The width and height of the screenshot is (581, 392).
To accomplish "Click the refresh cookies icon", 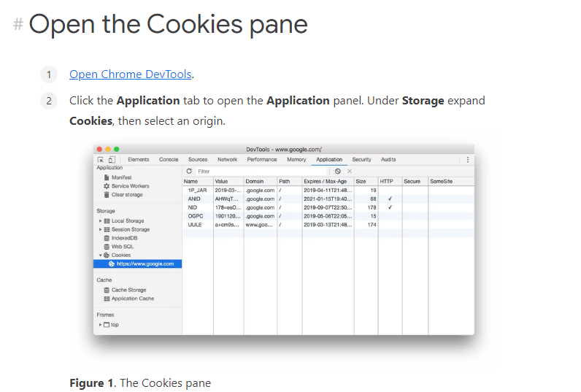I will tap(189, 171).
